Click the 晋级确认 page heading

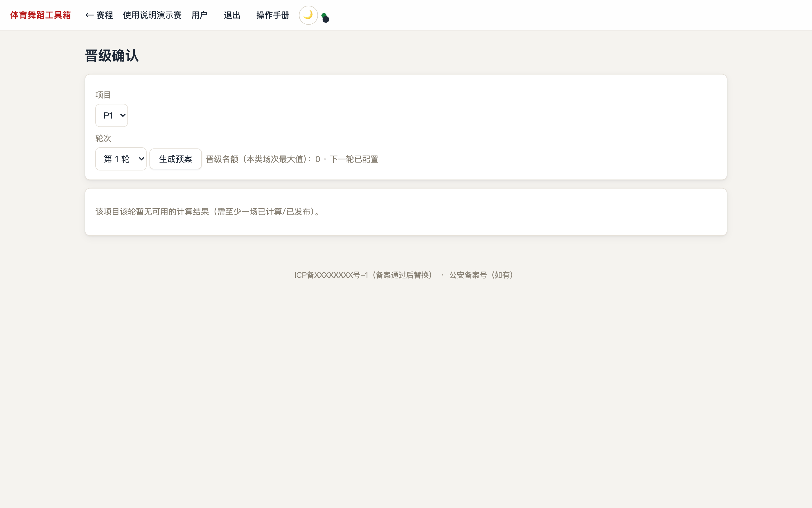112,56
